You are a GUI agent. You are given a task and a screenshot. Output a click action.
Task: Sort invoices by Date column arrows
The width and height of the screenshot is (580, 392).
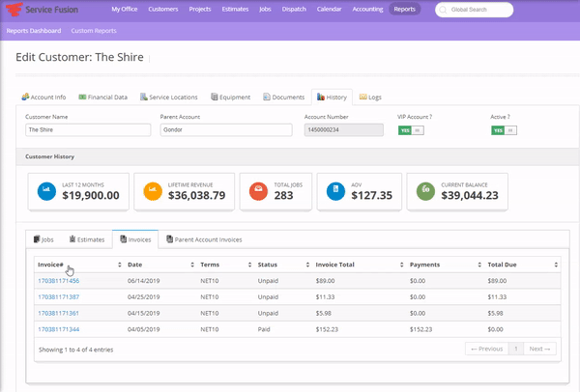(x=192, y=265)
